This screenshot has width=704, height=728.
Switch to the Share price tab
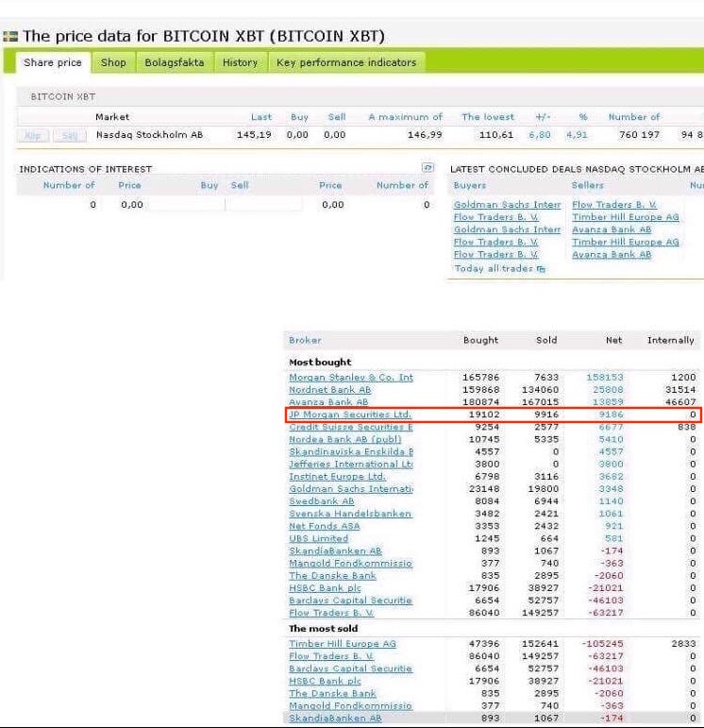(x=53, y=62)
